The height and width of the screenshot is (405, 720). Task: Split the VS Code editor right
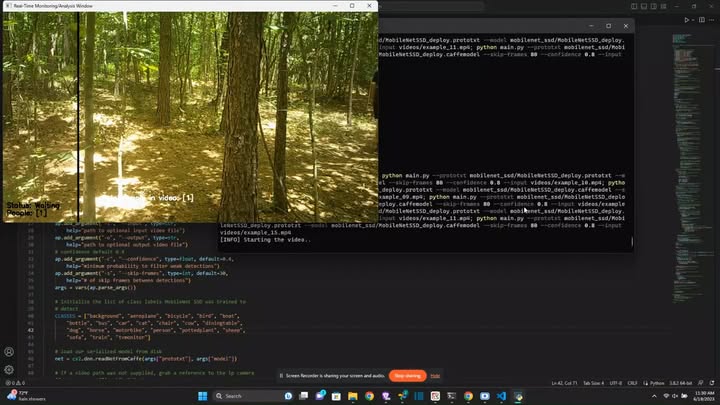pyautogui.click(x=702, y=20)
